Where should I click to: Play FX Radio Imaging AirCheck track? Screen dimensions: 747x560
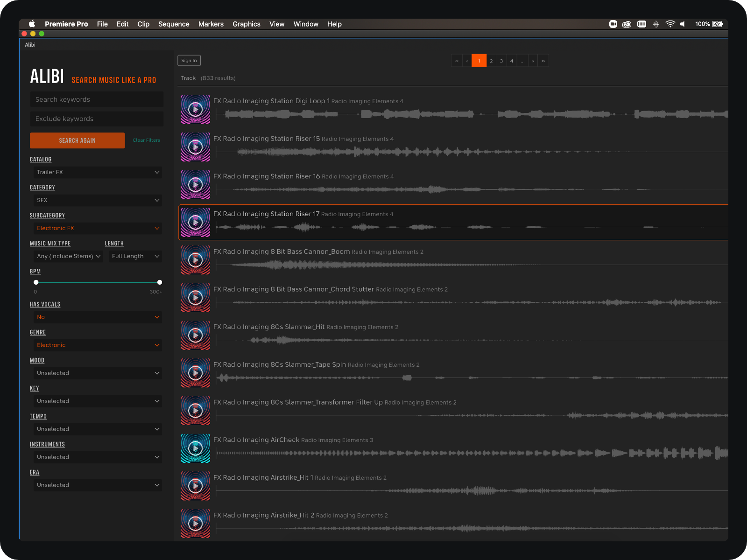196,448
